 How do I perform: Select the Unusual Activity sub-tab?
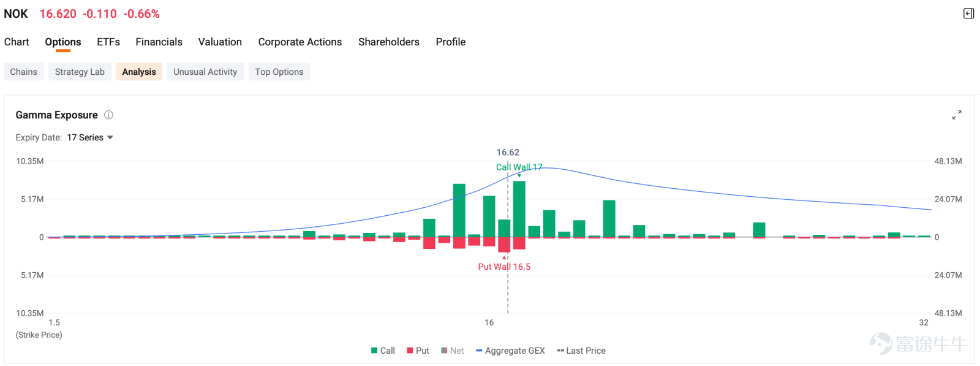205,72
